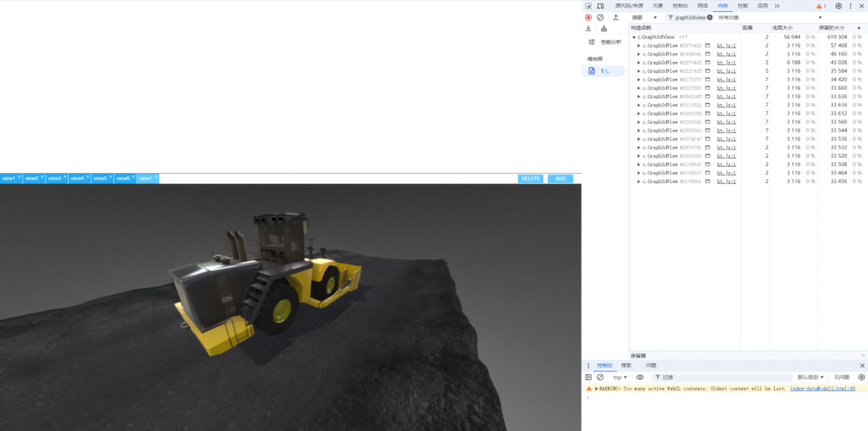Select the view3 tab

pyautogui.click(x=55, y=178)
